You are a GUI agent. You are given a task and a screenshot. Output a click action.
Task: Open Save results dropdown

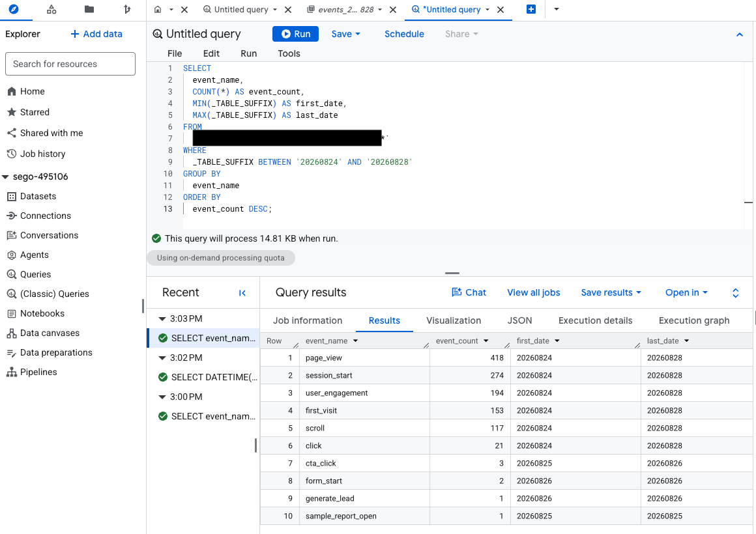click(x=611, y=292)
